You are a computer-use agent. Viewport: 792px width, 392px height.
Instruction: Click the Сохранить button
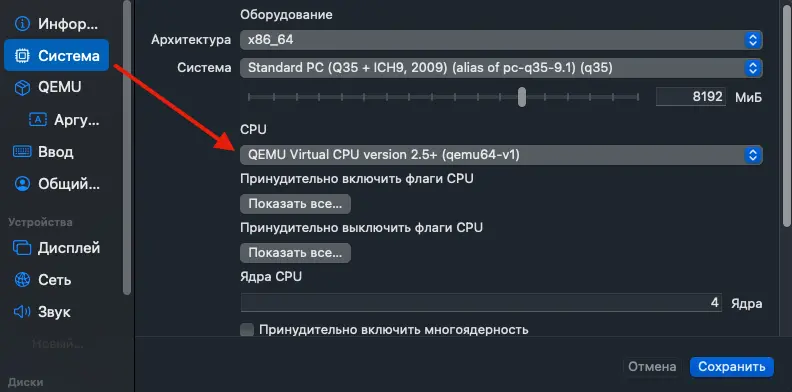(732, 367)
